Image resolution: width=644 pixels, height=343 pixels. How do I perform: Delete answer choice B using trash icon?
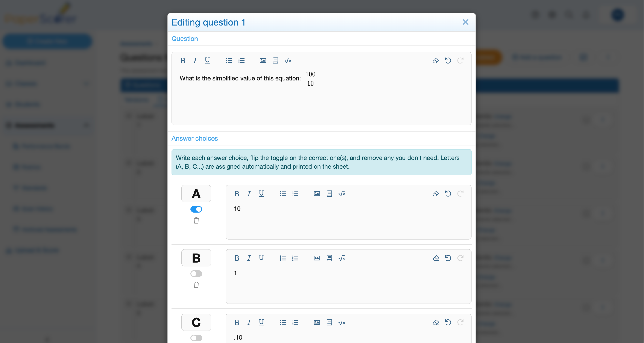pos(196,284)
